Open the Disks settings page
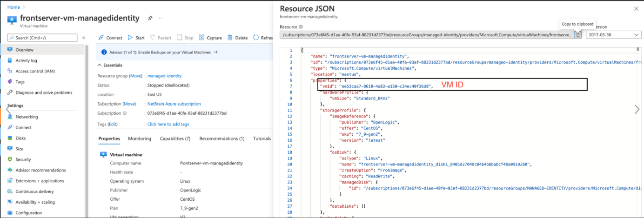The width and height of the screenshot is (644, 218). (20, 138)
